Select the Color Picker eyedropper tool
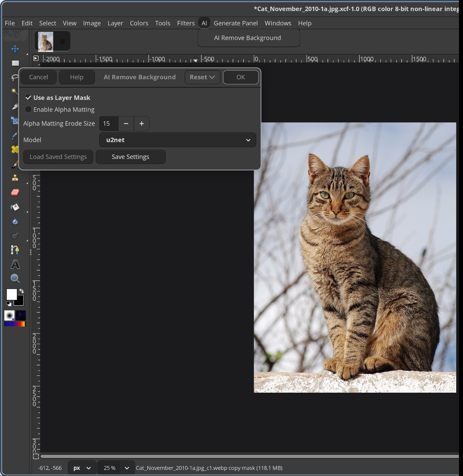The height and width of the screenshot is (476, 463). tap(15, 135)
